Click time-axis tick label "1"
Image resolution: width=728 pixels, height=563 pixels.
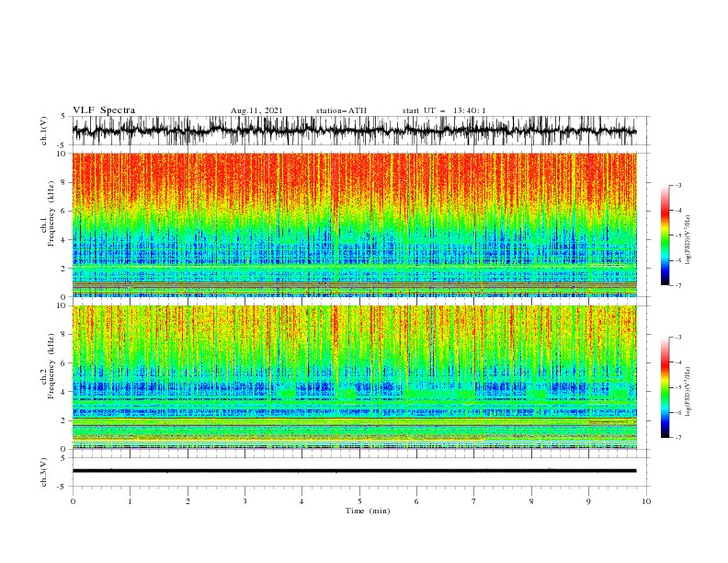point(130,501)
